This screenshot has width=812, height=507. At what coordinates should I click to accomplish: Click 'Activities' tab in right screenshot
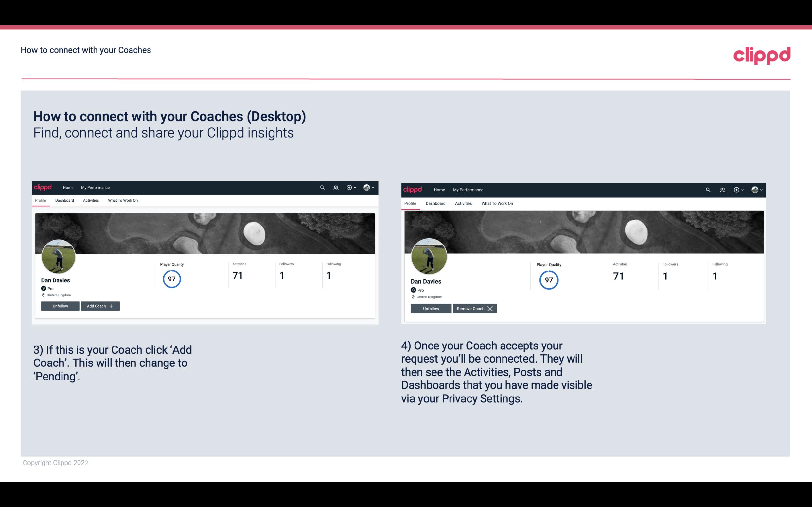click(x=463, y=203)
